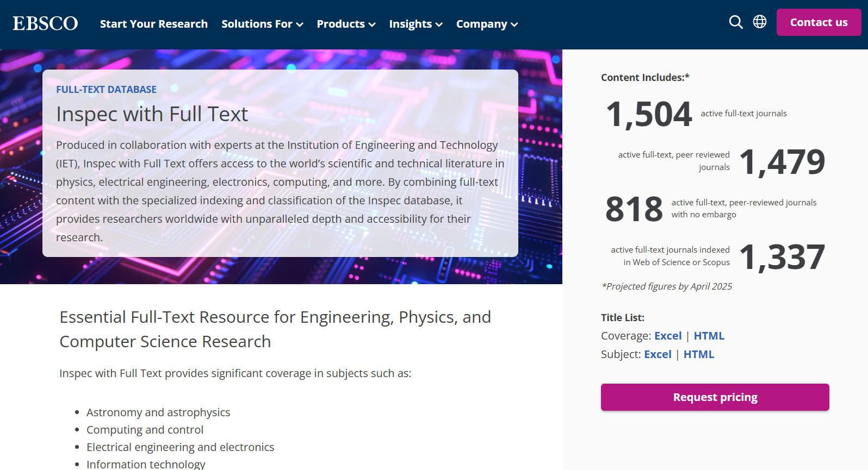Download Subject title list in Excel
Image resolution: width=868 pixels, height=470 pixels.
[x=658, y=354]
